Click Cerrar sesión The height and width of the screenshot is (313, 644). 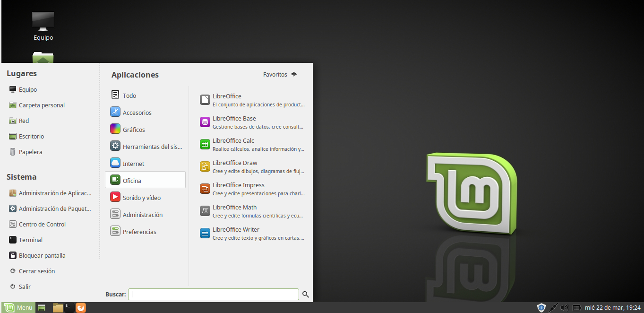36,270
